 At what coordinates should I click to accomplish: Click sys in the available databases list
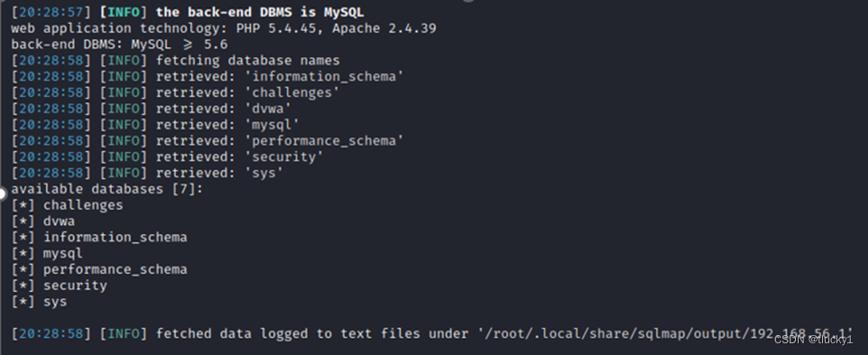coord(55,302)
